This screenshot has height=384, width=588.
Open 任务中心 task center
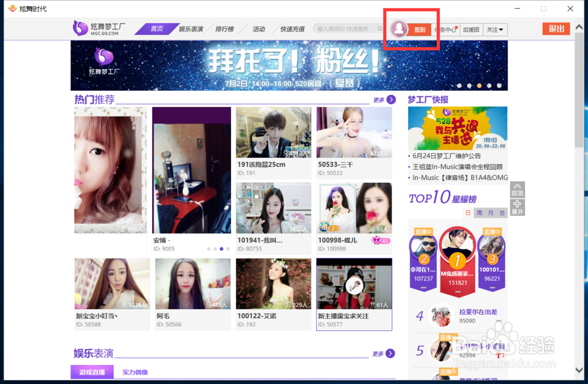446,29
